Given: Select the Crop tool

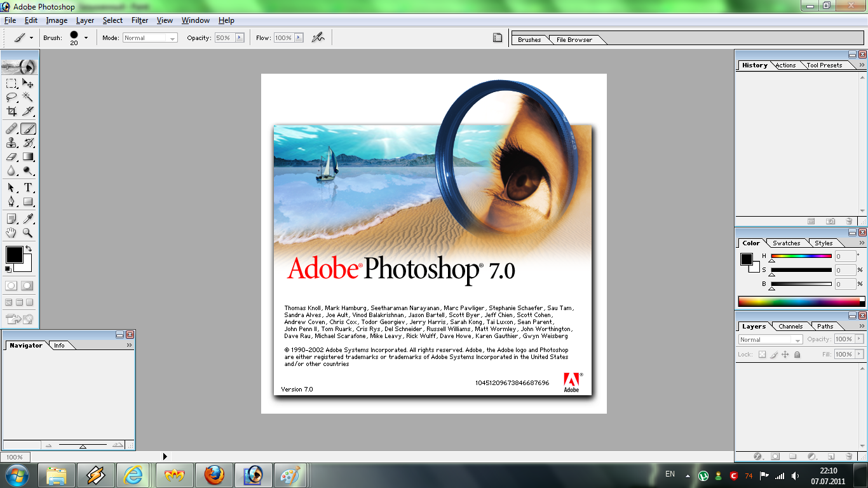Looking at the screenshot, I should click(x=11, y=111).
